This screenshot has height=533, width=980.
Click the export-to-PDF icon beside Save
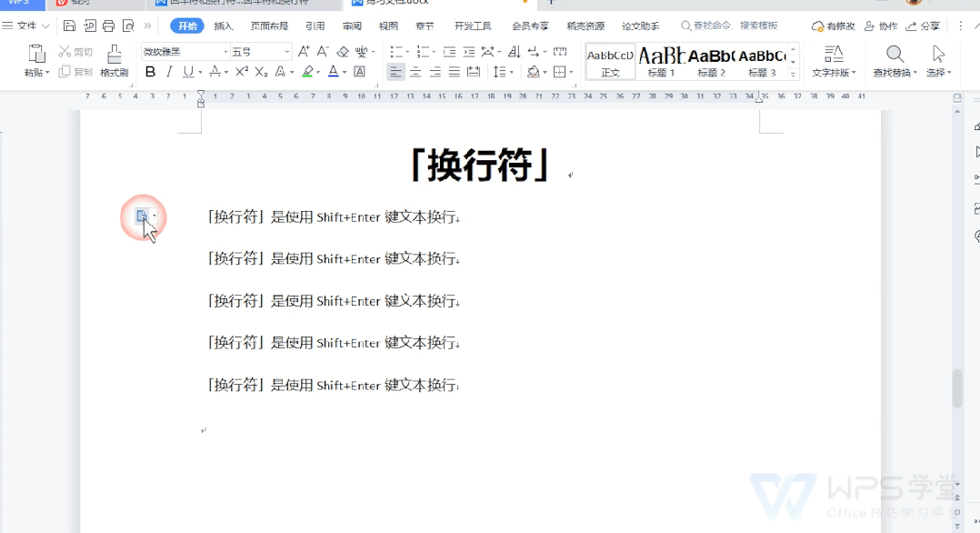89,25
